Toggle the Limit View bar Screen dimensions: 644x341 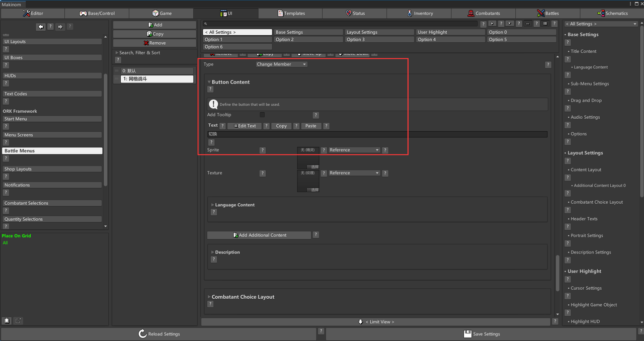[x=376, y=321]
